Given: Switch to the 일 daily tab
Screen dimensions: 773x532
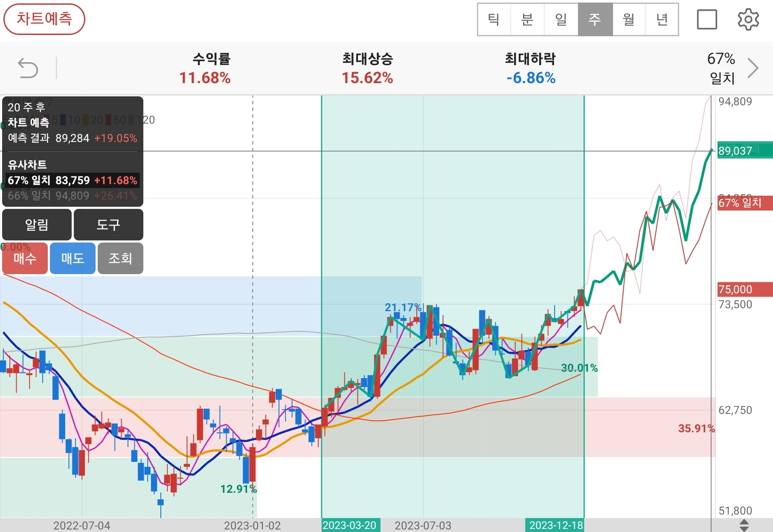Looking at the screenshot, I should [561, 20].
